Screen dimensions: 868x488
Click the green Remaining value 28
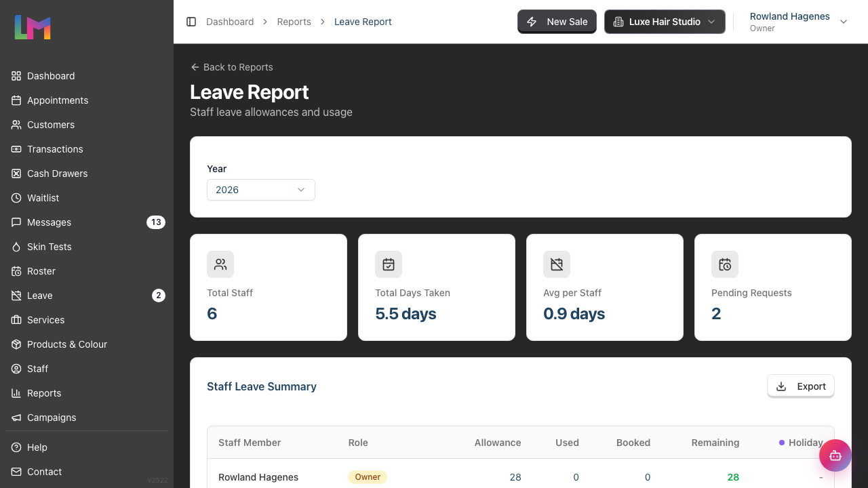tap(733, 477)
